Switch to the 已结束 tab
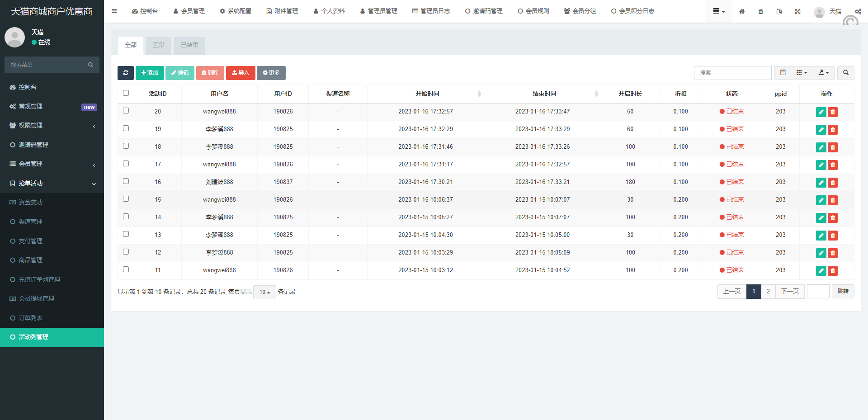Viewport: 868px width, 420px height. pyautogui.click(x=189, y=45)
